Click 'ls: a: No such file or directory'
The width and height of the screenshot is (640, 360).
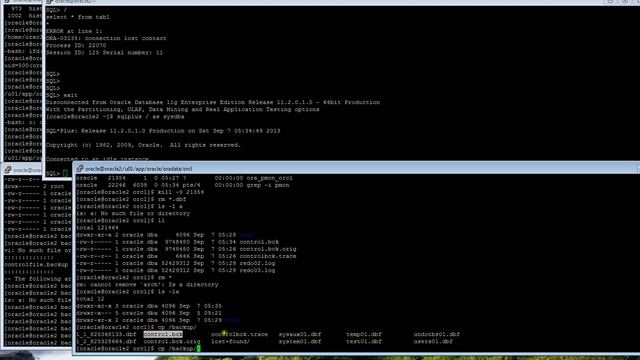[x=133, y=213]
